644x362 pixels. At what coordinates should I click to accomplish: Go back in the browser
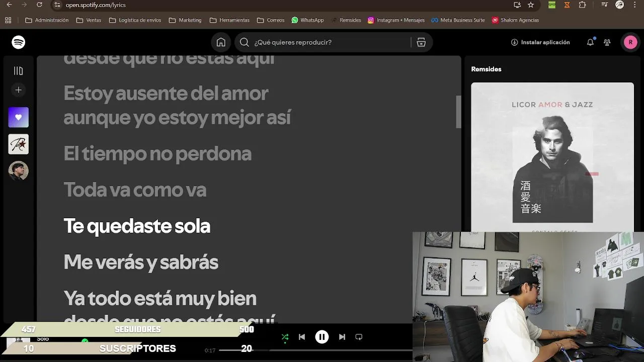click(x=9, y=5)
